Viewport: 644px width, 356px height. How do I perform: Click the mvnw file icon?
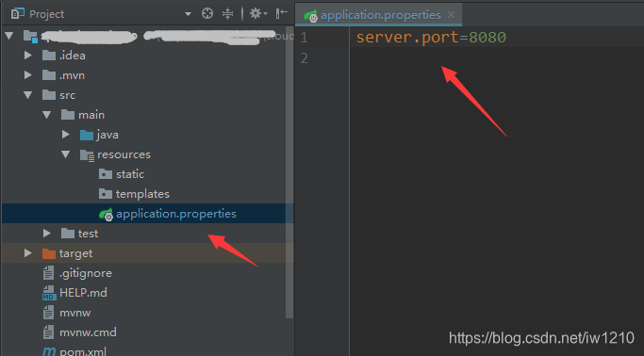[48, 313]
